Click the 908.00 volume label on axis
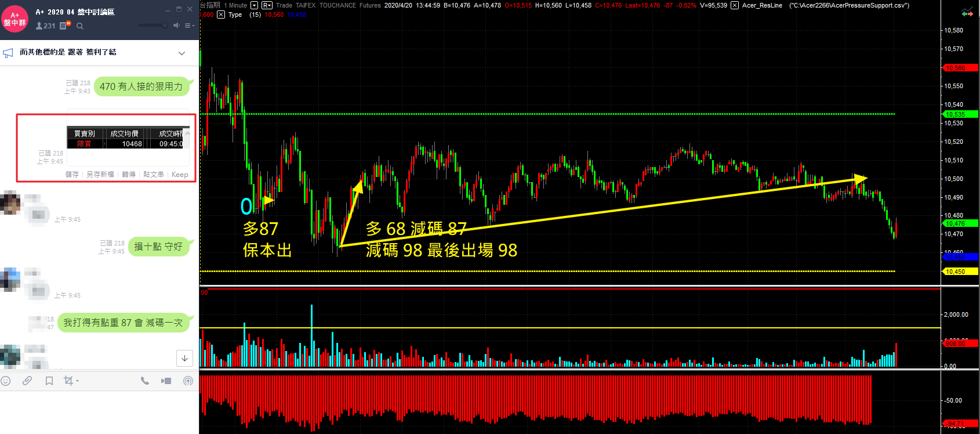 point(961,343)
